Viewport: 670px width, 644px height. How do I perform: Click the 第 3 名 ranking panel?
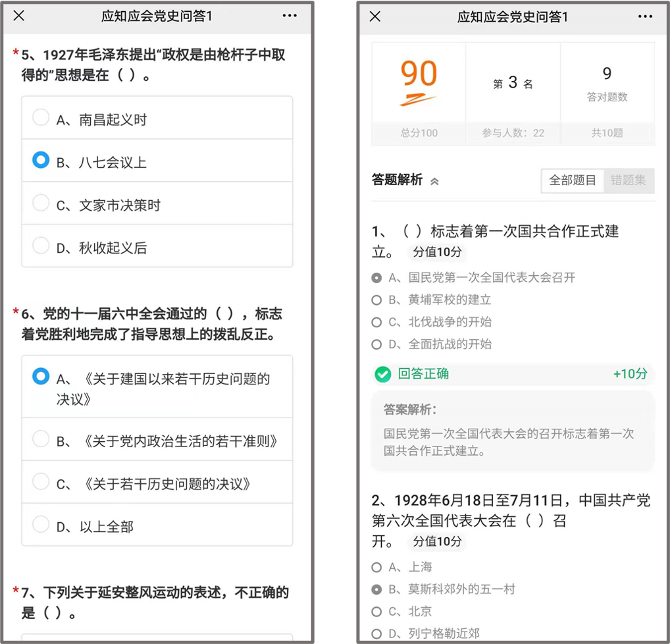coord(513,84)
